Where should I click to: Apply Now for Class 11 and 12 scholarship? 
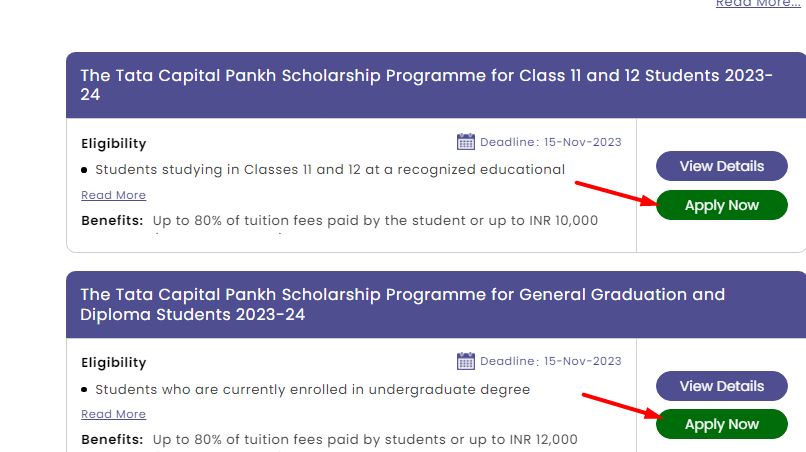tap(722, 205)
